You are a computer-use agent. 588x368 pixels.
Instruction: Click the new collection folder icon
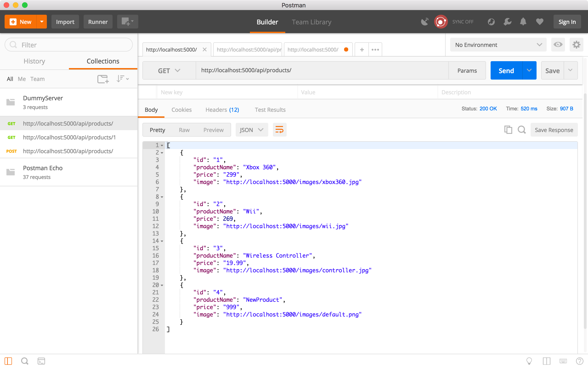point(103,79)
